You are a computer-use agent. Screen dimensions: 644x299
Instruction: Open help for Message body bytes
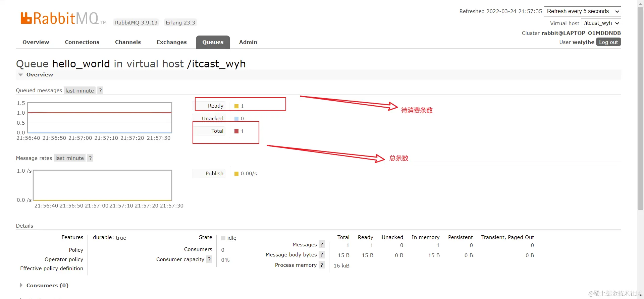coord(322,255)
